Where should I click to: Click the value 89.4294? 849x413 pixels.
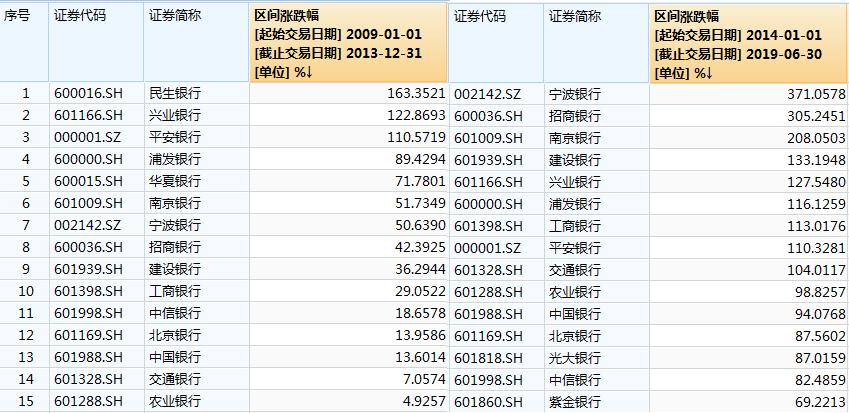point(420,160)
